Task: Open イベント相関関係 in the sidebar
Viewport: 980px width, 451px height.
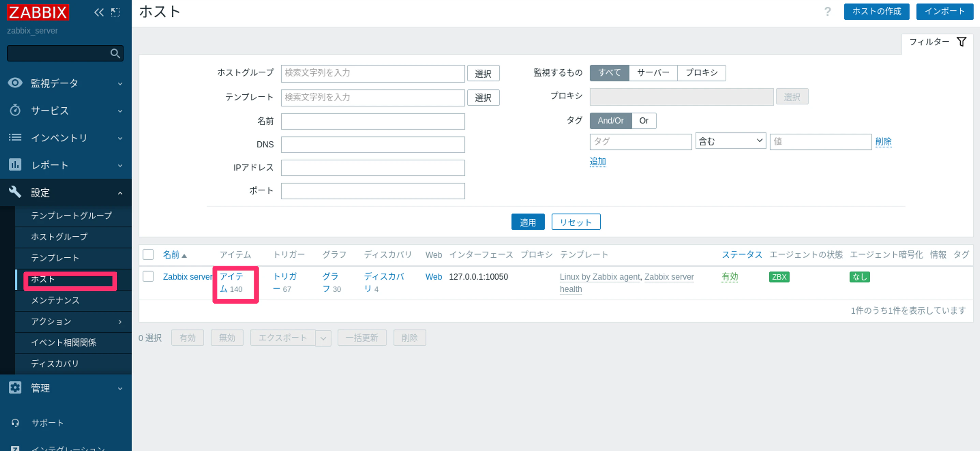Action: tap(63, 343)
